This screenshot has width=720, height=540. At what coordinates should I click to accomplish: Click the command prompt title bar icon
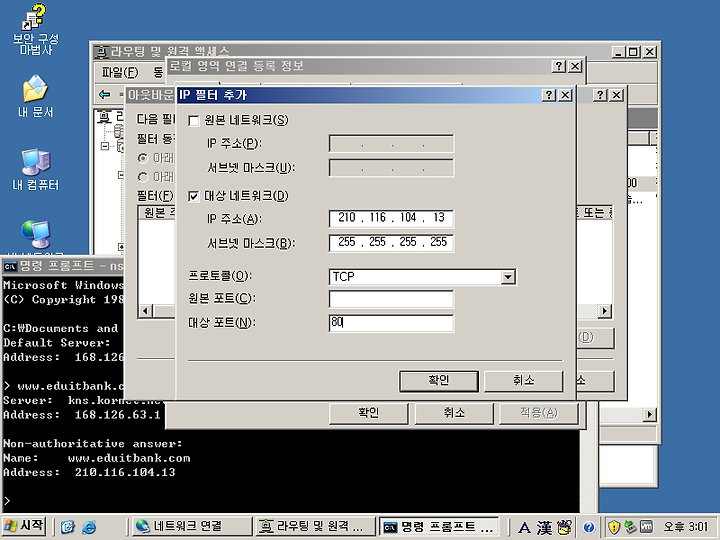(10, 266)
